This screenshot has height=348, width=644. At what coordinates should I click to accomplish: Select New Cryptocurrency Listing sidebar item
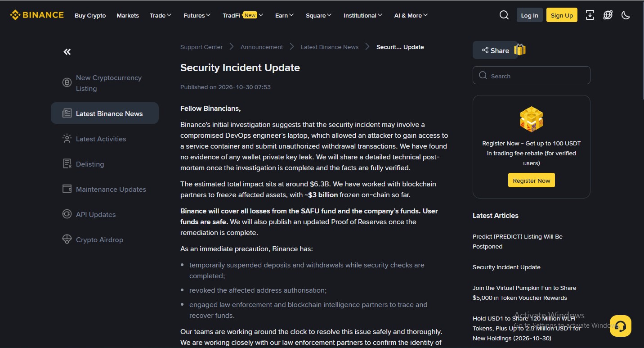(x=105, y=83)
